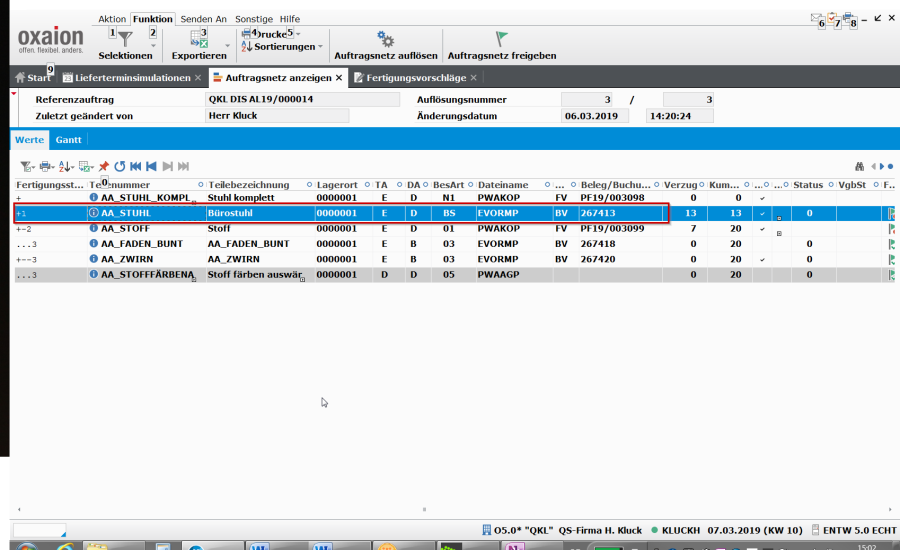Click the flag icon in the AA_STOFF row
900x550 pixels.
(891, 228)
